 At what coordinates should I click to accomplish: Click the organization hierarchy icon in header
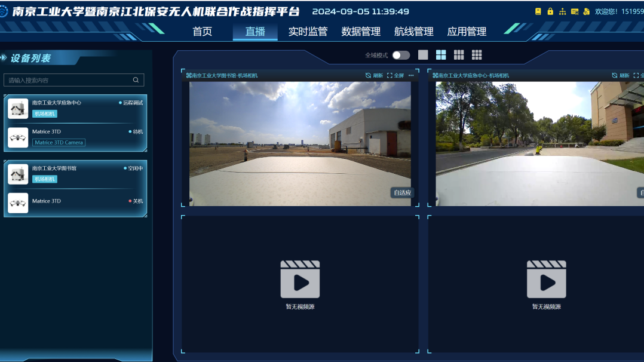tap(562, 11)
